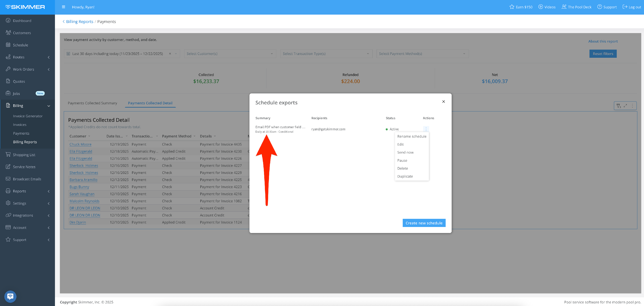The height and width of the screenshot is (306, 644).
Task: Click the report filter funnel icon
Action: (618, 106)
